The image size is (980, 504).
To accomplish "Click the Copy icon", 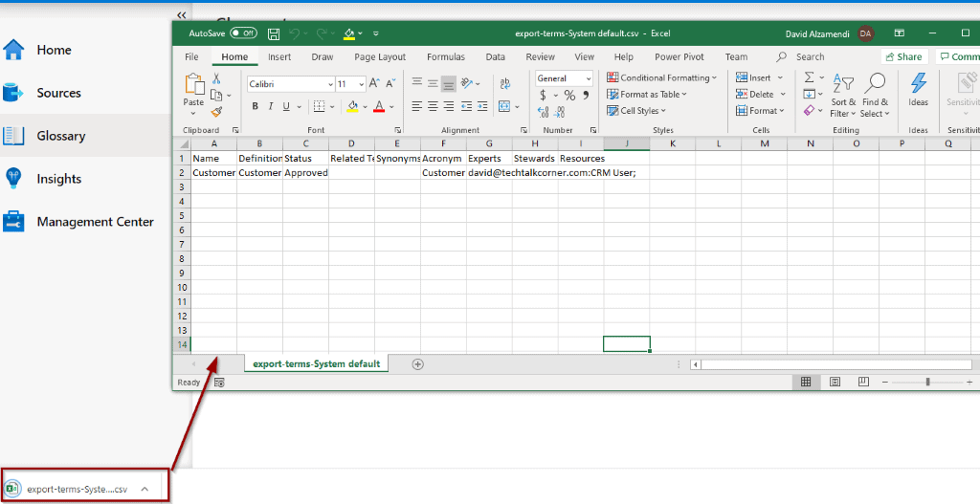I will click(x=216, y=95).
